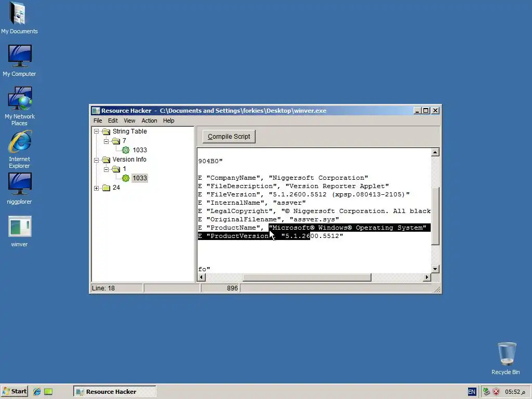Minimize the Resource Hacker window
The width and height of the screenshot is (532, 399).
[418, 111]
